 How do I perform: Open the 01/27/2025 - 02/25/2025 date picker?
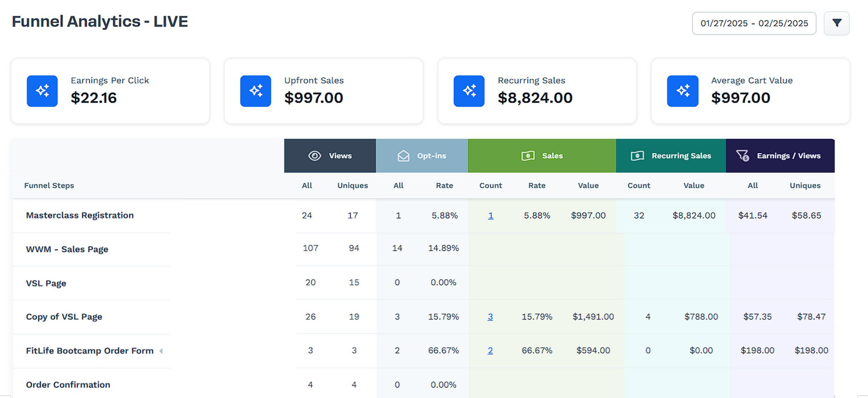pyautogui.click(x=754, y=23)
